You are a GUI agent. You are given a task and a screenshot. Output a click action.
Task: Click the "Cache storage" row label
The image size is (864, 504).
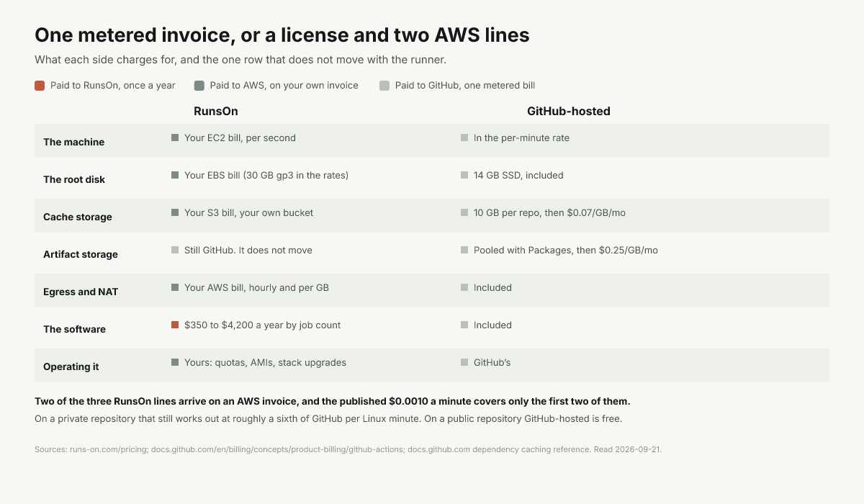click(78, 217)
